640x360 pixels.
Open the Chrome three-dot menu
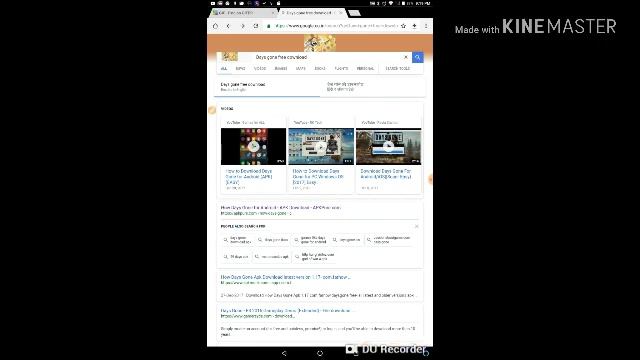(426, 26)
